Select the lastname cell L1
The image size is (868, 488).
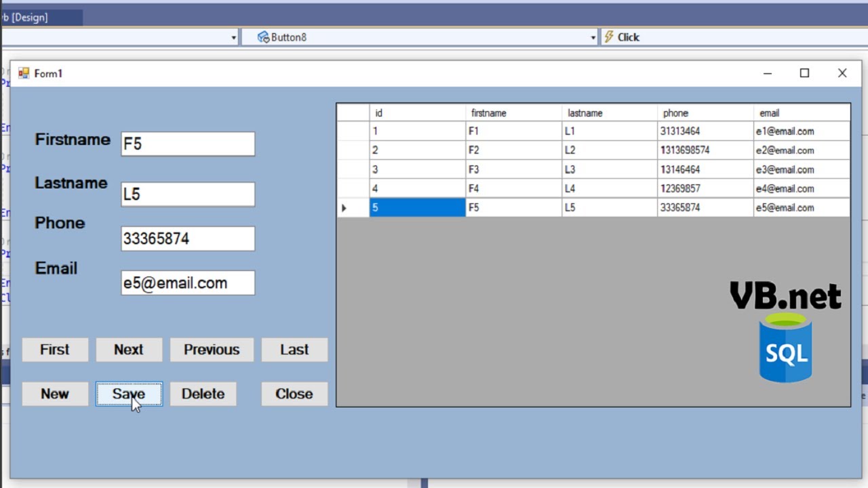[610, 131]
